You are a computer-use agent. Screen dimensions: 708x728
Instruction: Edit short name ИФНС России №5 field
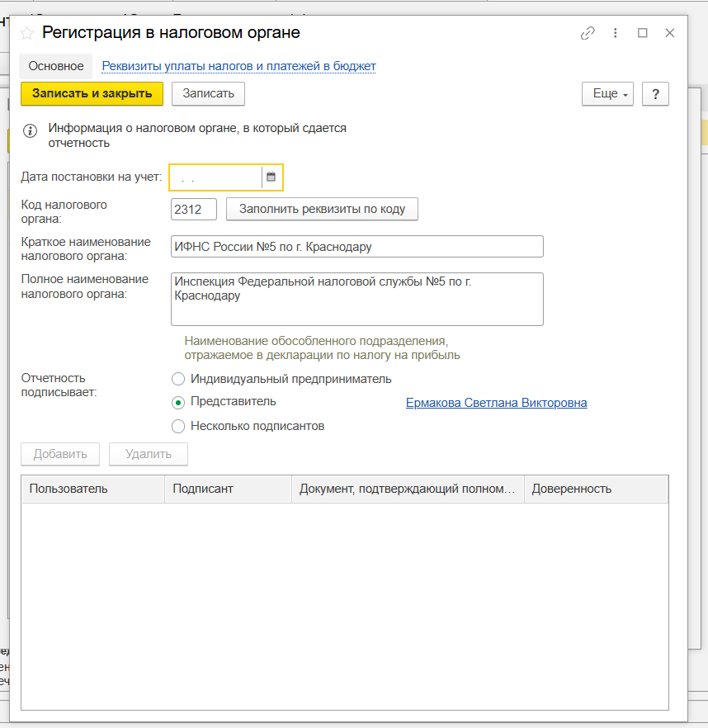pos(357,247)
